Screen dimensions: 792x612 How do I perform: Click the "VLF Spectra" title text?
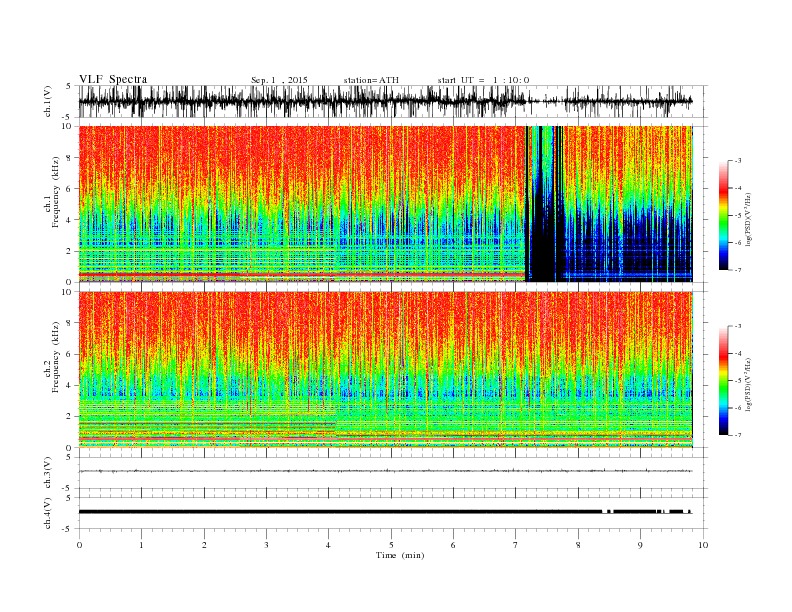(113, 79)
